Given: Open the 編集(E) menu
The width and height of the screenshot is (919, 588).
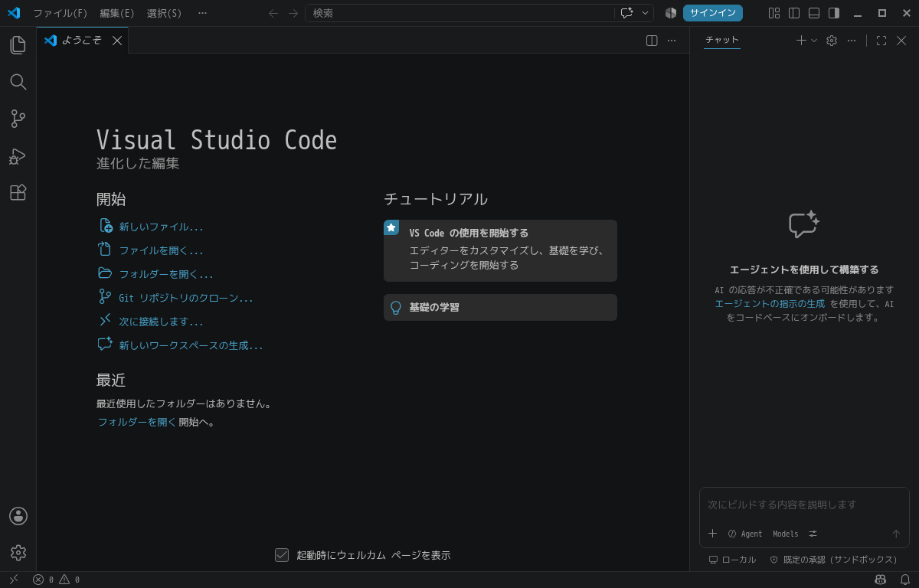Looking at the screenshot, I should pyautogui.click(x=117, y=13).
